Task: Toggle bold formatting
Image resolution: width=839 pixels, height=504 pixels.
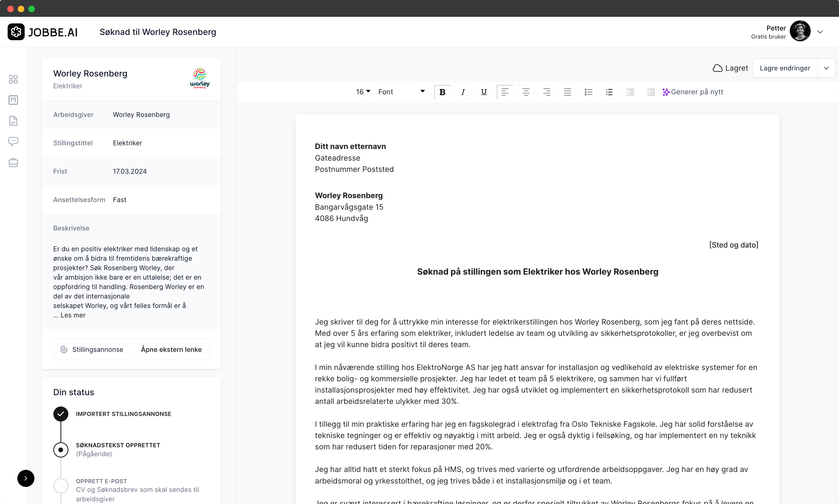Action: tap(442, 92)
